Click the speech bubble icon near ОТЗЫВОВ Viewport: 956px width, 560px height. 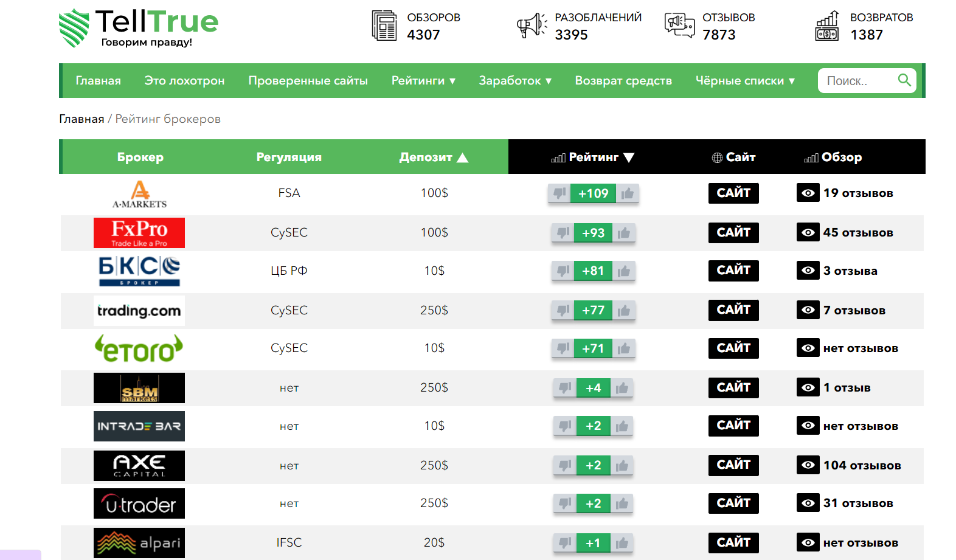[679, 25]
